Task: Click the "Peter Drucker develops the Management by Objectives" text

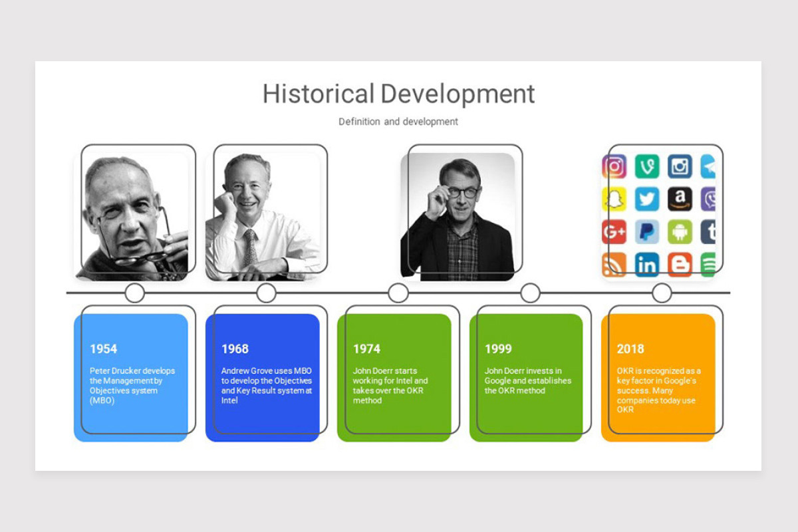Action: (132, 386)
